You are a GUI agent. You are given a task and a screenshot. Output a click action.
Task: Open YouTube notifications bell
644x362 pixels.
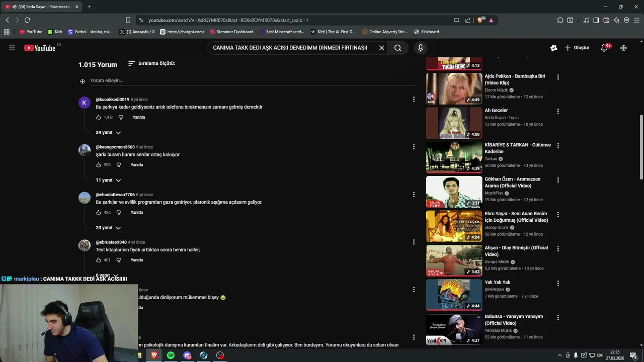pyautogui.click(x=605, y=48)
